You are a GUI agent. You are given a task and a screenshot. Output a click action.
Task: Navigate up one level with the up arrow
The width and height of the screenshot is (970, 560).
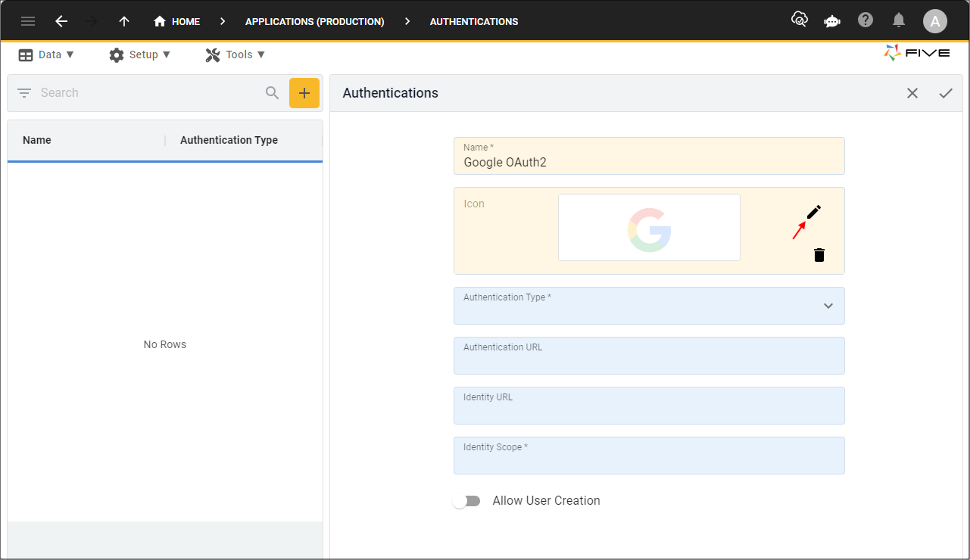pyautogui.click(x=124, y=21)
